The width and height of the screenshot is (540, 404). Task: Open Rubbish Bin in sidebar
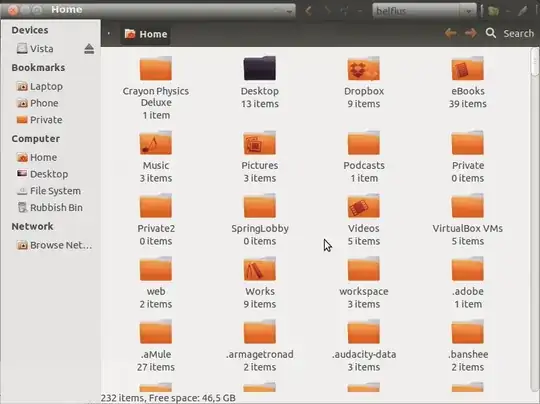click(50, 207)
